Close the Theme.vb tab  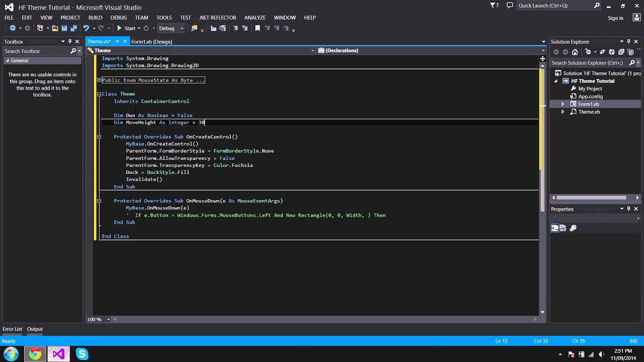pos(125,41)
